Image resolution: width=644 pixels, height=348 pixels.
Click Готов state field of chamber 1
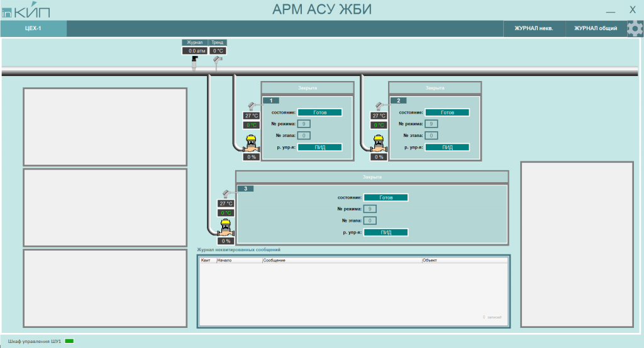coord(320,112)
